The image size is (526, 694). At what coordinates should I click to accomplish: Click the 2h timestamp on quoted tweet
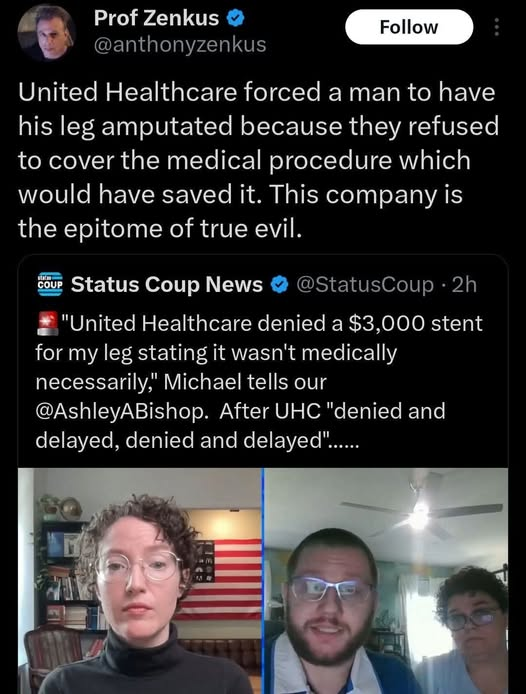point(464,285)
